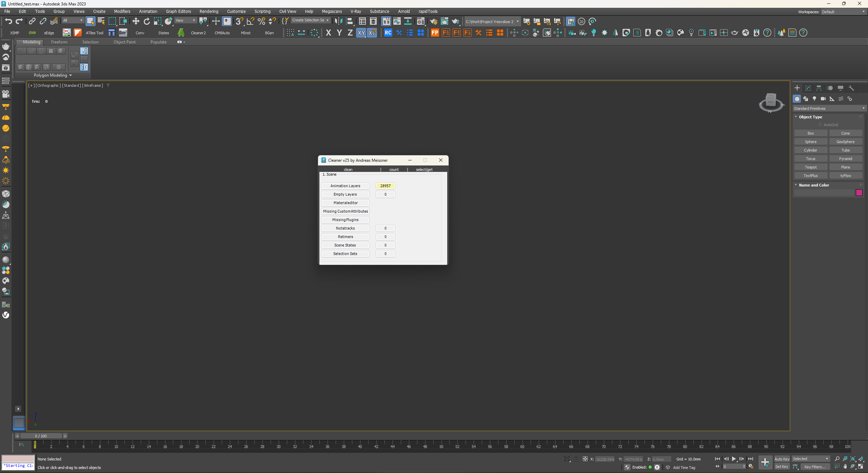
Task: Switch to the Freeform ribbon tab
Action: click(x=59, y=42)
